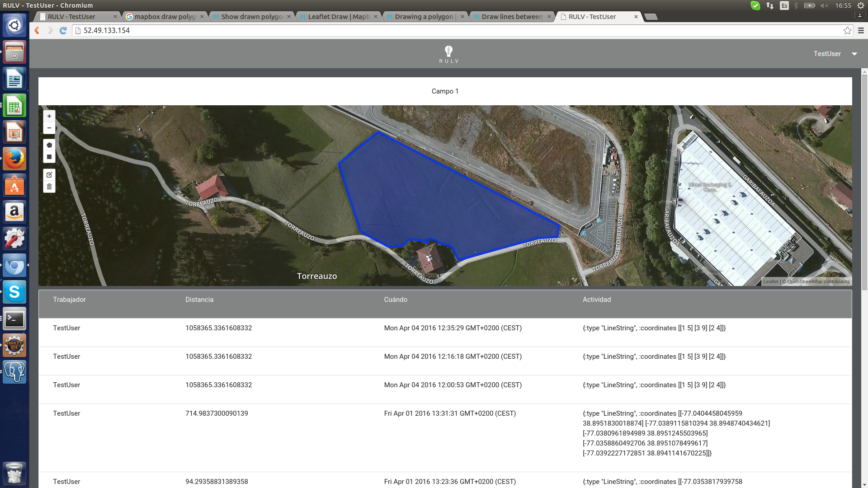The image size is (868, 488).
Task: Close the Leaflet Draw tab
Action: [376, 17]
